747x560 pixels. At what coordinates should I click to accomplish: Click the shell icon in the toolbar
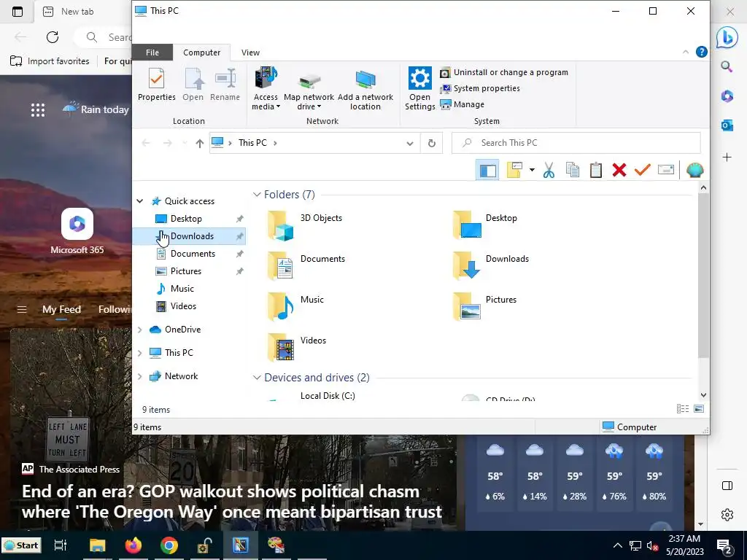tap(694, 170)
